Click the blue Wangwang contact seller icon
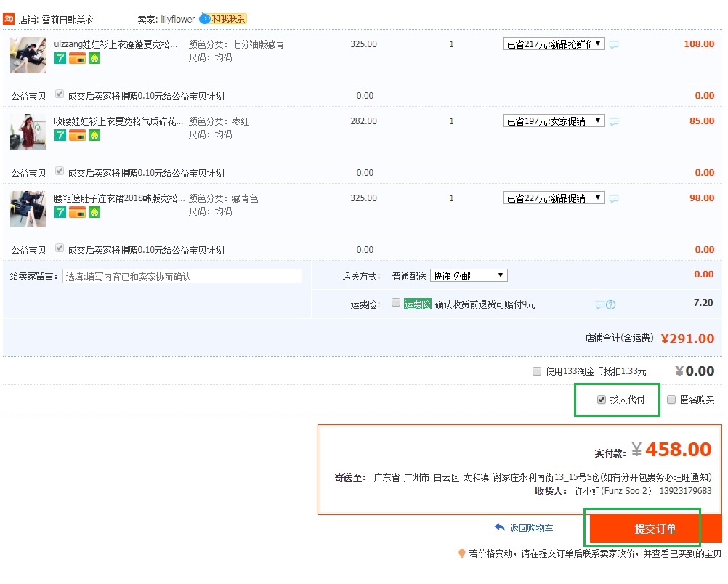The width and height of the screenshot is (728, 584). point(205,19)
